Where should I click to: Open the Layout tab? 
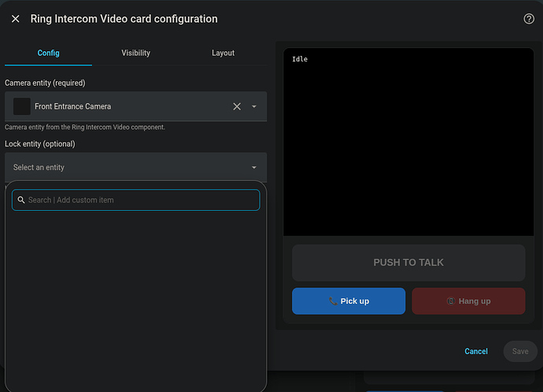click(x=223, y=53)
